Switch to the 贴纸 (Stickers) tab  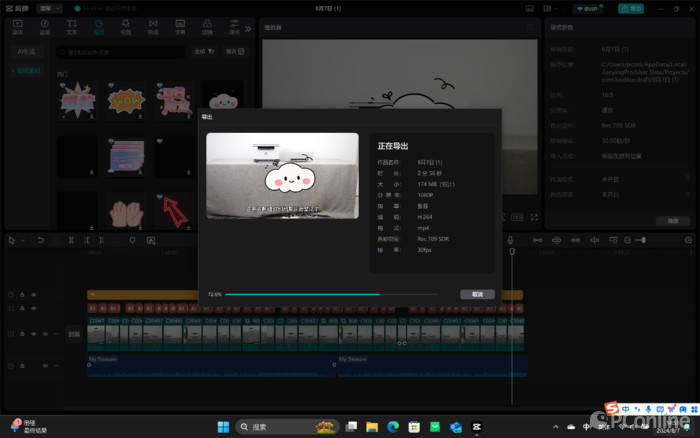click(99, 26)
